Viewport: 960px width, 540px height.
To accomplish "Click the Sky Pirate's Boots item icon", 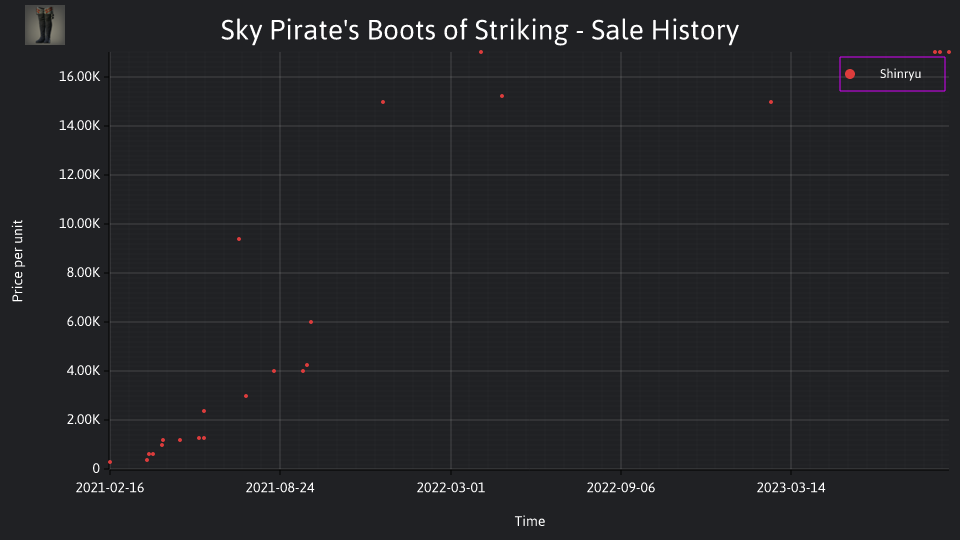I will coord(45,25).
